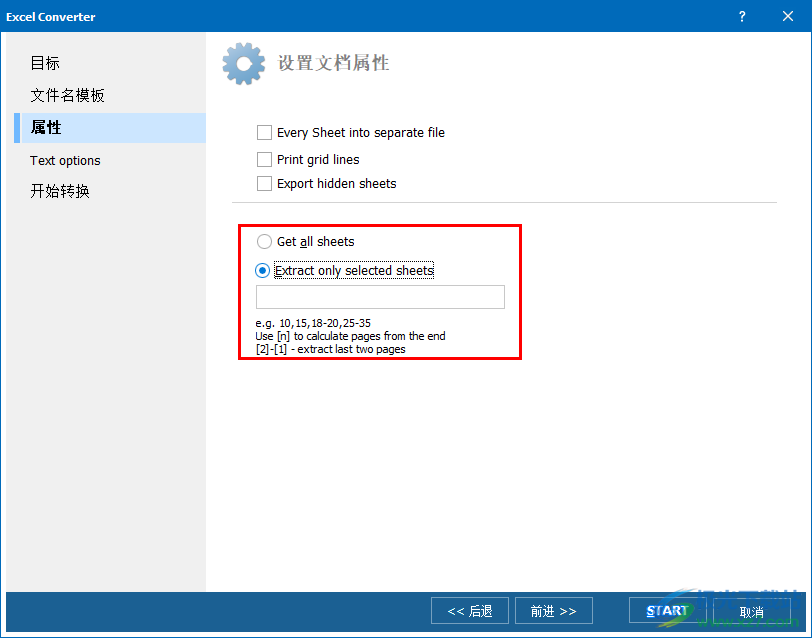Select Extract only selected sheets radio
The height and width of the screenshot is (638, 812).
click(x=263, y=271)
